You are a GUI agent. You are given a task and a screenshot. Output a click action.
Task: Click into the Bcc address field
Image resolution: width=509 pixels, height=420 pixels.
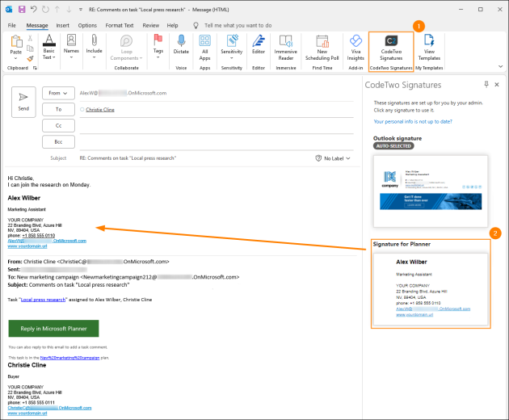(x=217, y=142)
